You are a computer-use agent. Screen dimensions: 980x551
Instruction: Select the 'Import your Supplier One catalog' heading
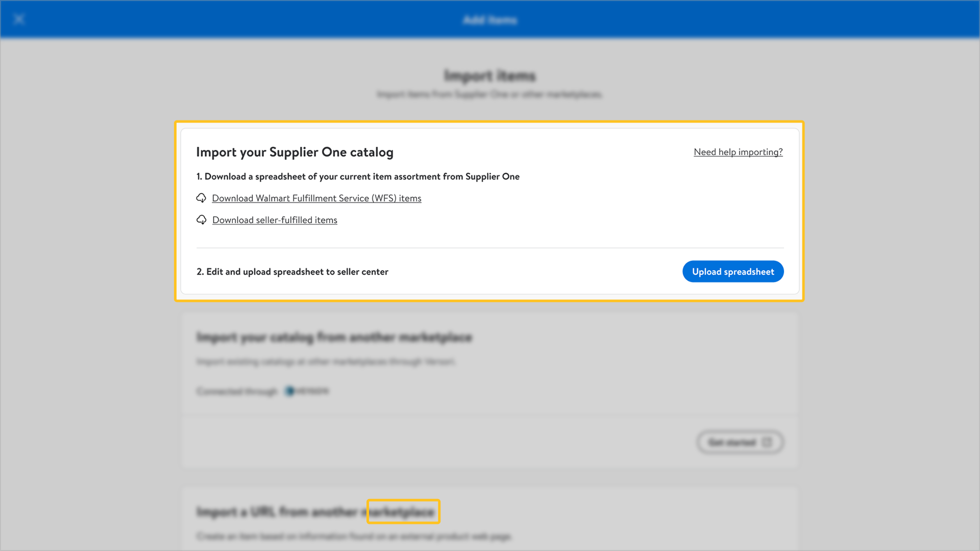tap(295, 152)
